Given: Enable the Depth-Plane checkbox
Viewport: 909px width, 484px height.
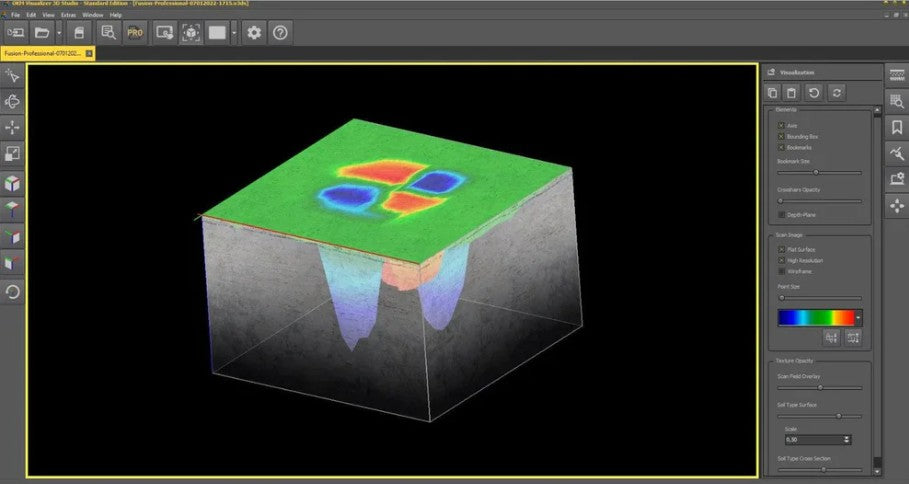Looking at the screenshot, I should pyautogui.click(x=781, y=214).
